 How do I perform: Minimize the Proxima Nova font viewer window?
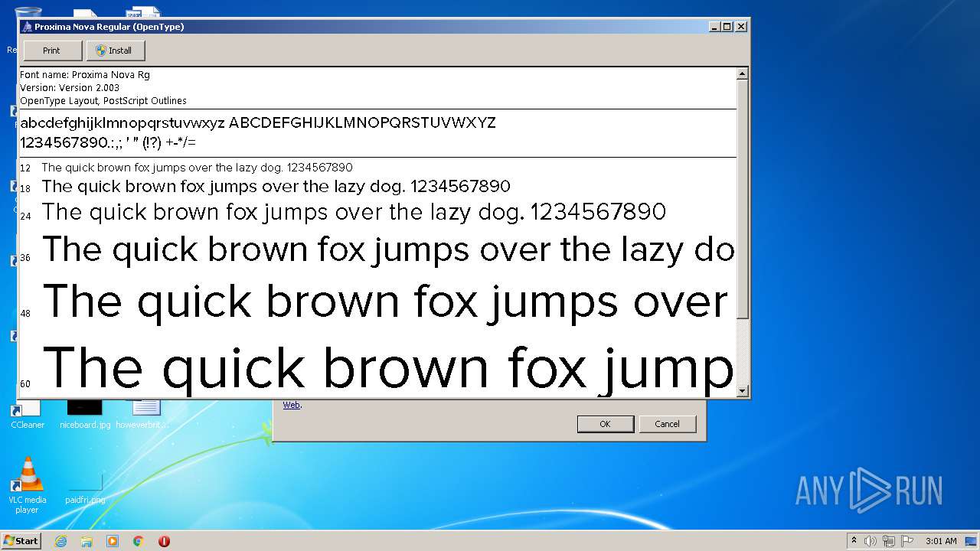coord(715,26)
